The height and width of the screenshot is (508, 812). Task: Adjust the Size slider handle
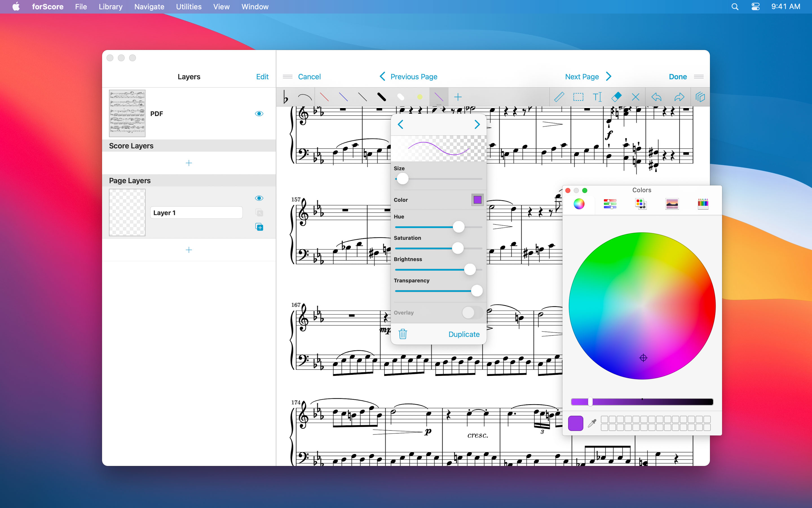click(403, 179)
